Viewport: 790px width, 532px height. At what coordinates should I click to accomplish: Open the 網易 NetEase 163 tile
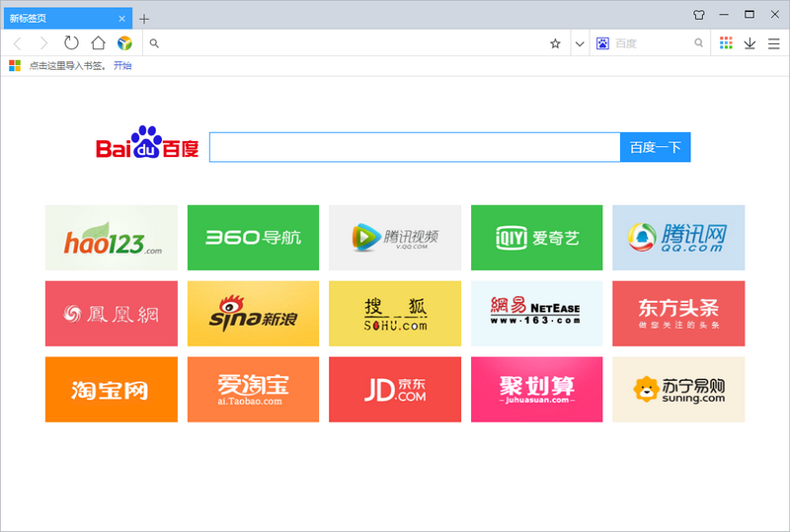pyautogui.click(x=536, y=313)
